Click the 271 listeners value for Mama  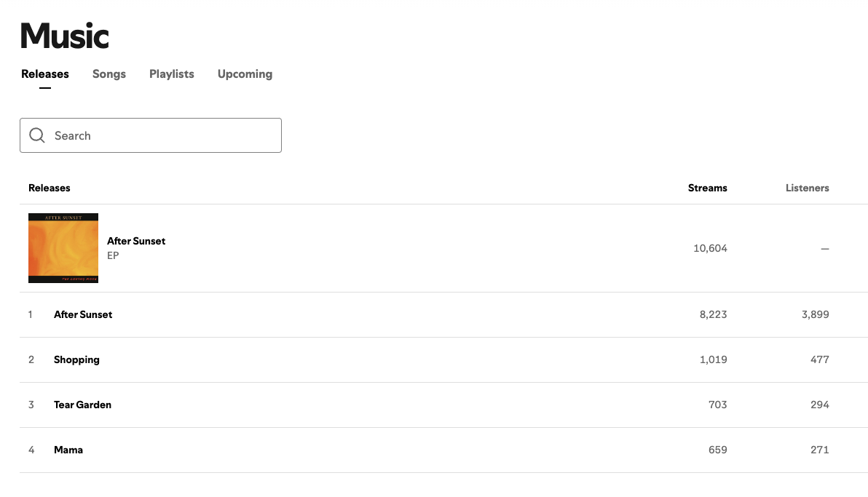click(x=819, y=450)
